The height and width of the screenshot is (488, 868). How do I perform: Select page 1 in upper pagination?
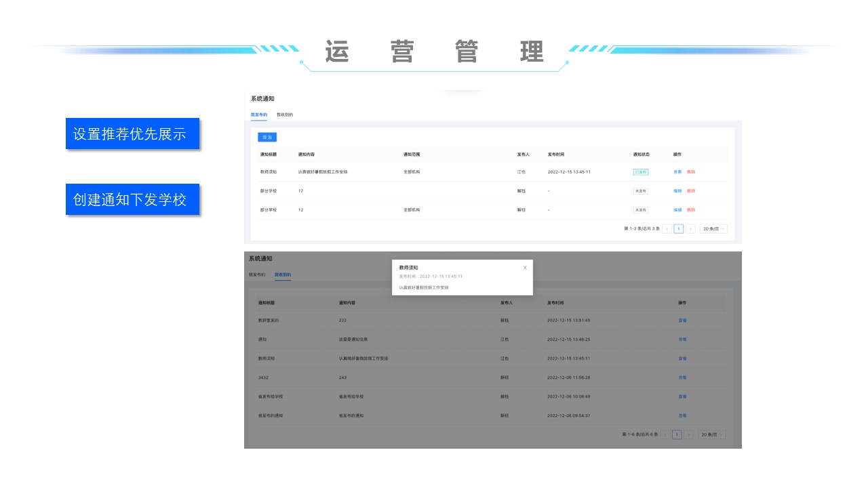tap(679, 229)
